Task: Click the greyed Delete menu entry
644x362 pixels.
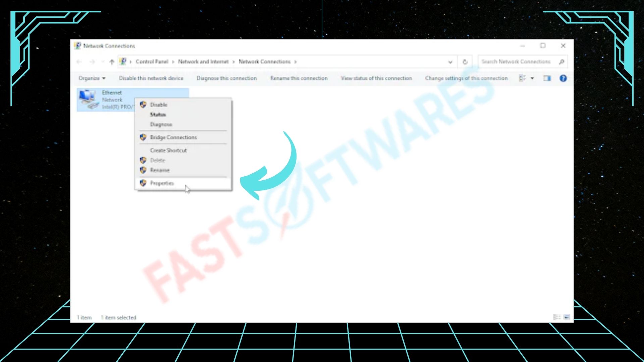Action: (183, 160)
